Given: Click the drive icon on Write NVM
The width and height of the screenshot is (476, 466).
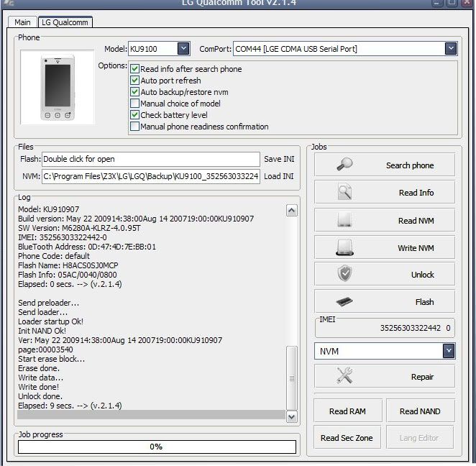Looking at the screenshot, I should point(344,247).
